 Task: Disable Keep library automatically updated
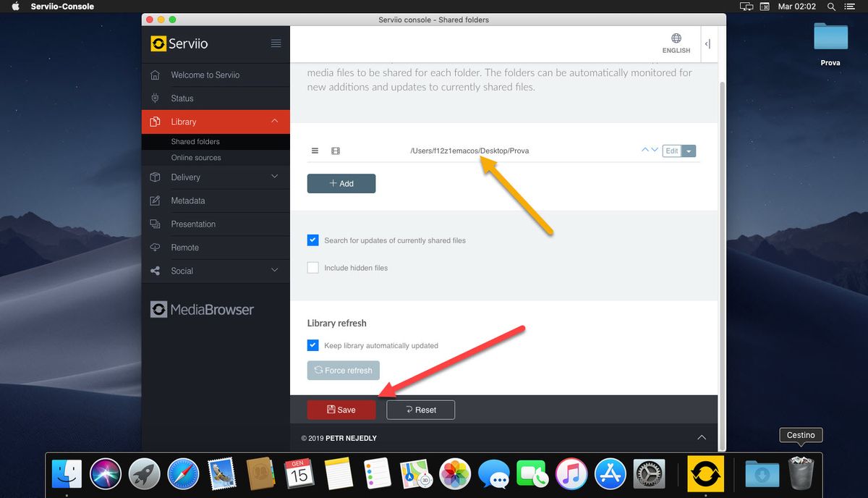coord(312,345)
